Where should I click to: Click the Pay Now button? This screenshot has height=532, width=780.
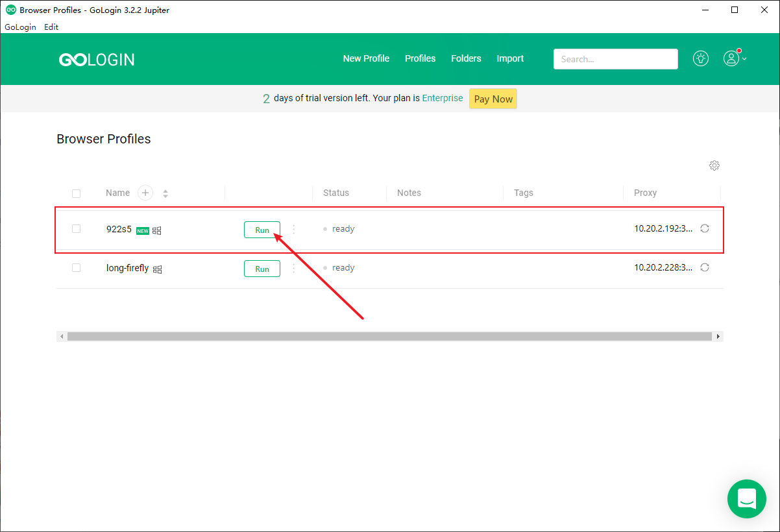(x=493, y=99)
